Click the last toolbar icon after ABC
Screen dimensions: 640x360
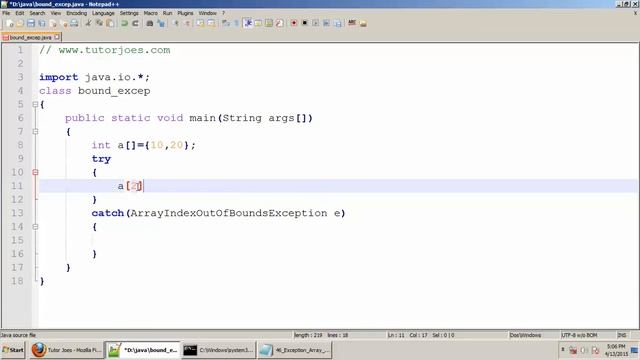click(363, 23)
